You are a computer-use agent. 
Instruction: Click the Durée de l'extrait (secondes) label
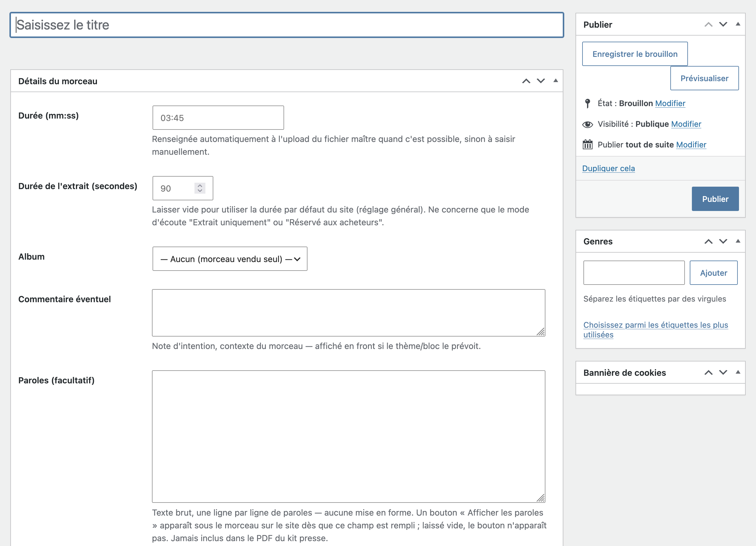click(78, 186)
